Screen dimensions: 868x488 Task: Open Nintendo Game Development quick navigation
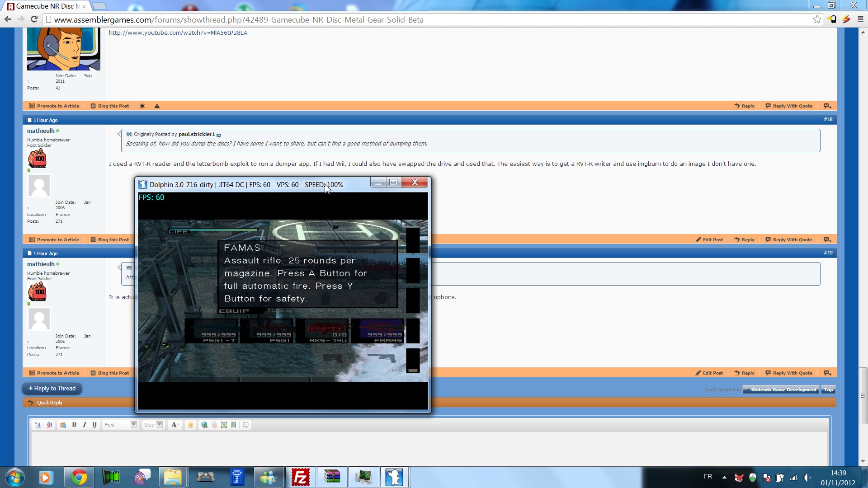click(x=781, y=389)
